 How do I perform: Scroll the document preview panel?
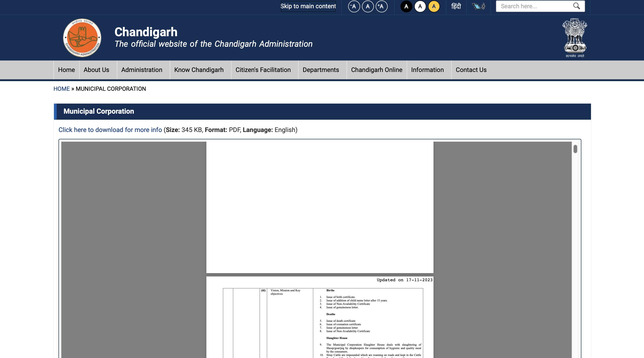[576, 149]
